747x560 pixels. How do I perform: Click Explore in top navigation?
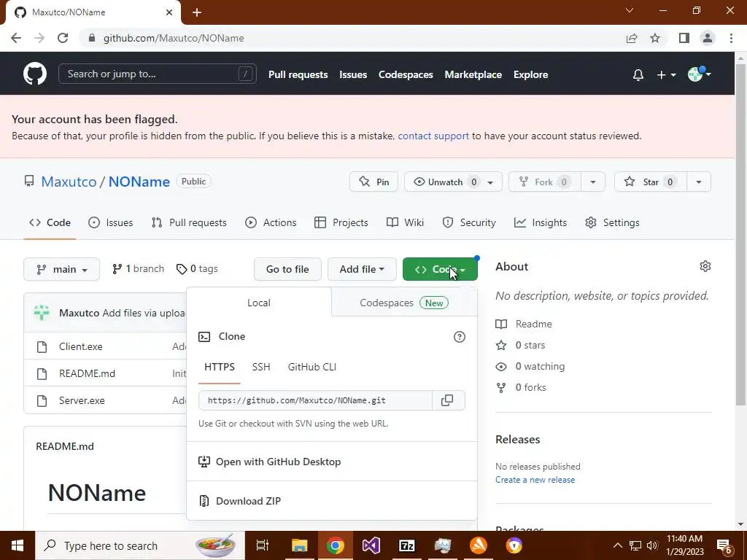click(531, 75)
